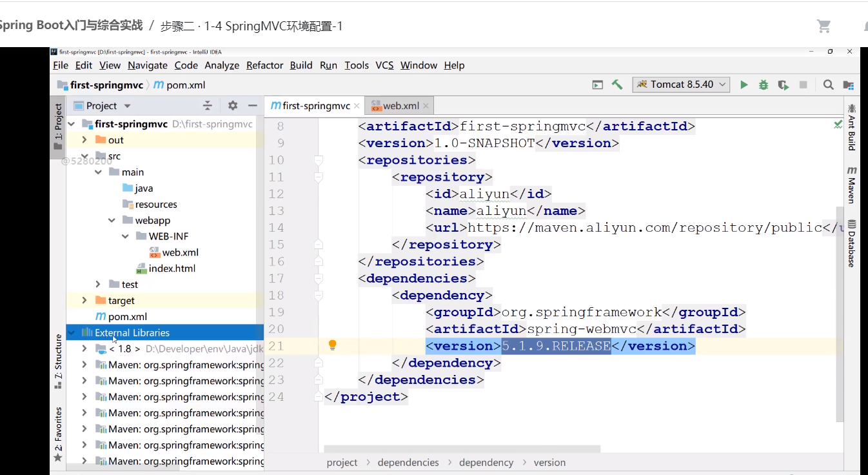Switch to the web.xml editor tab
The height and width of the screenshot is (475, 868).
pyautogui.click(x=400, y=106)
